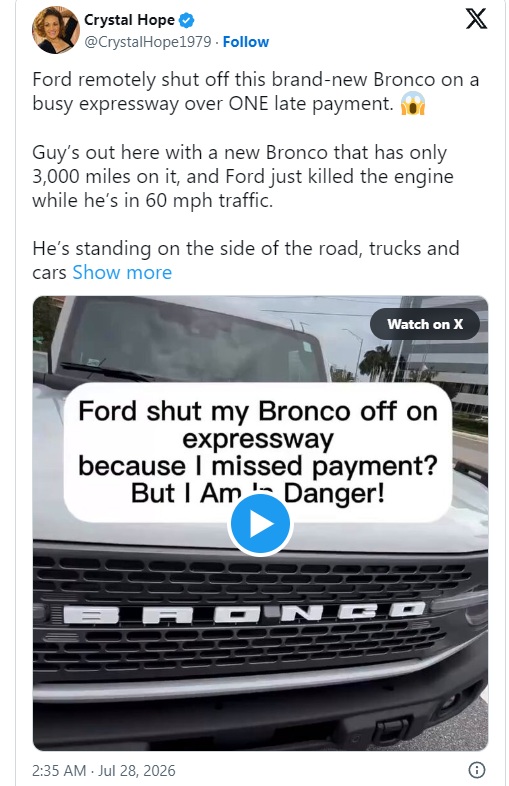
Task: Click the screaming face emoji
Action: [413, 104]
